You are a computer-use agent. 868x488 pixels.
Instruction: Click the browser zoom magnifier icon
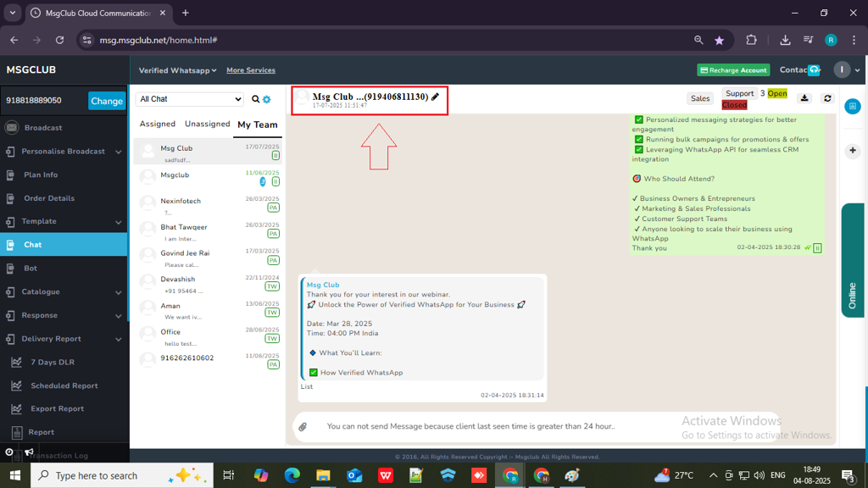coord(698,40)
